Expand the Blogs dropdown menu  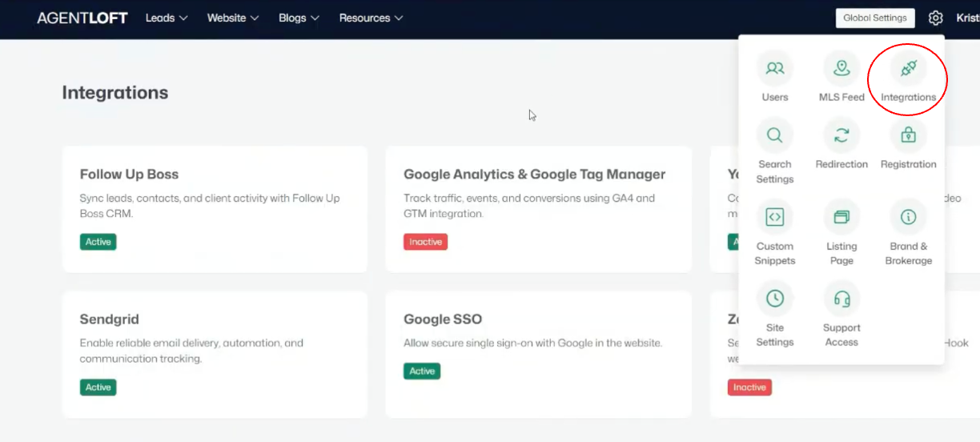pyautogui.click(x=299, y=18)
